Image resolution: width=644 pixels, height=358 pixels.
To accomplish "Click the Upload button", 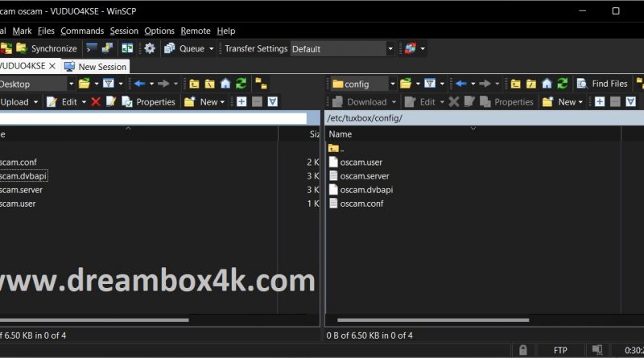I will tap(14, 102).
